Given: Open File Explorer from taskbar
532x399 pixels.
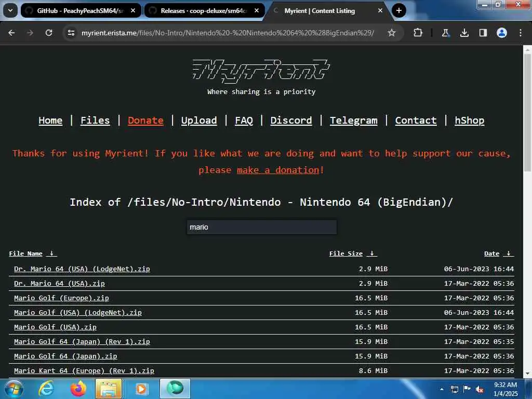Looking at the screenshot, I should click(109, 389).
